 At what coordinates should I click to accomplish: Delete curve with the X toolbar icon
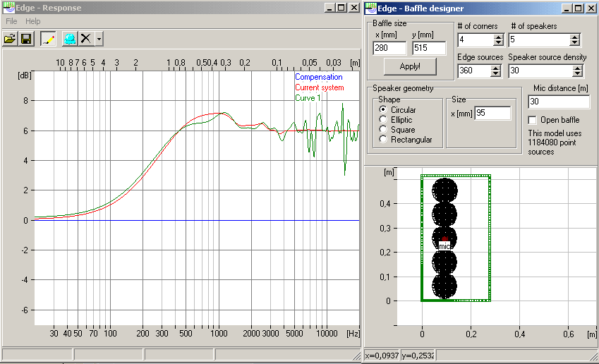tap(86, 39)
